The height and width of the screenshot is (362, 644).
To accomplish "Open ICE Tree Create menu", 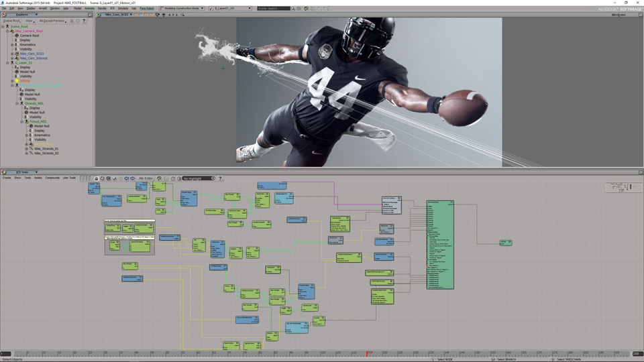I will 7,178.
